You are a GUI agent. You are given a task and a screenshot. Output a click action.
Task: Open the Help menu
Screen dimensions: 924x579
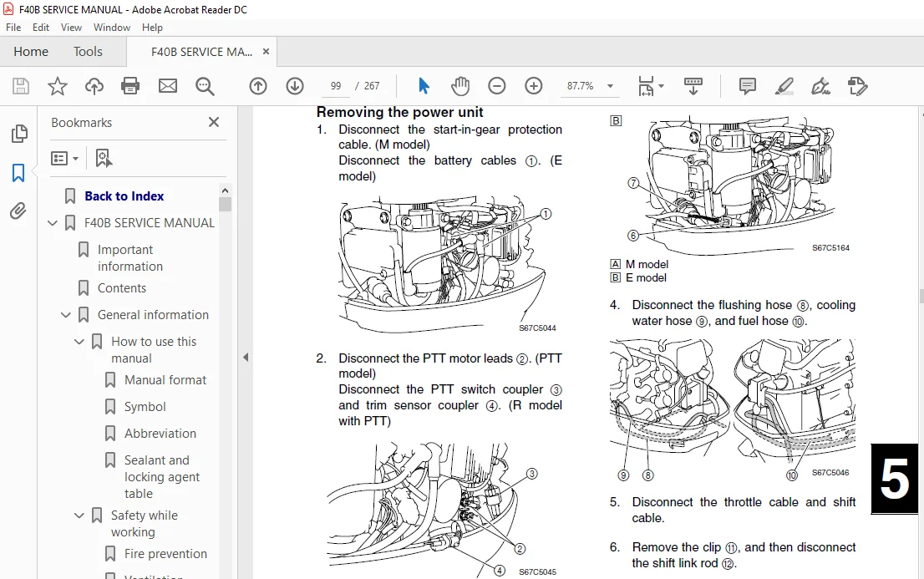point(152,27)
